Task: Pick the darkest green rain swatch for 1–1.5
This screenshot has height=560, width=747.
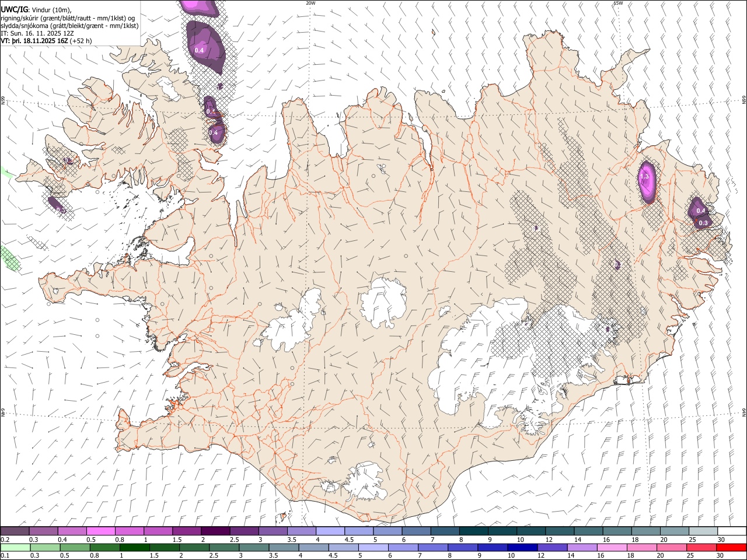Action: (x=134, y=548)
